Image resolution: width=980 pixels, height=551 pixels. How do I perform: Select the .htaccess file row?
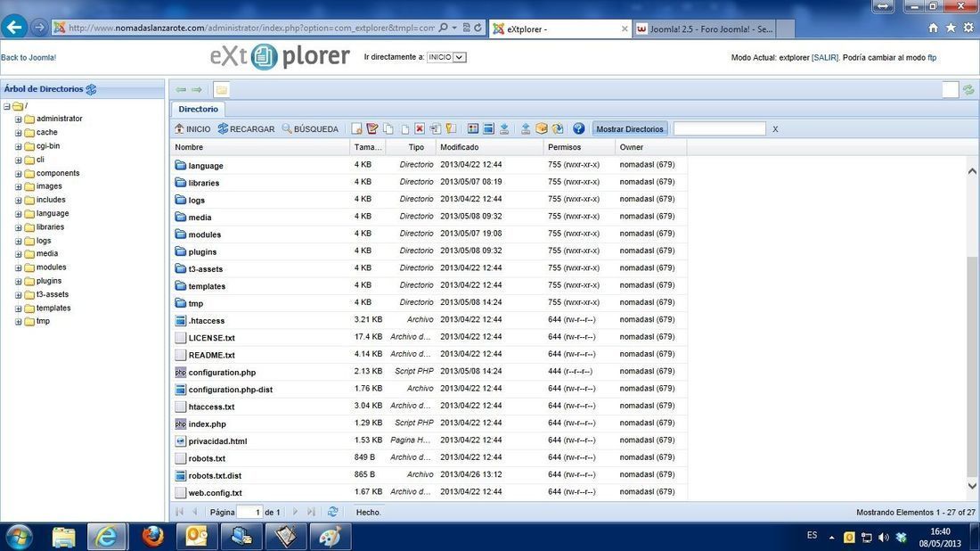(x=429, y=319)
